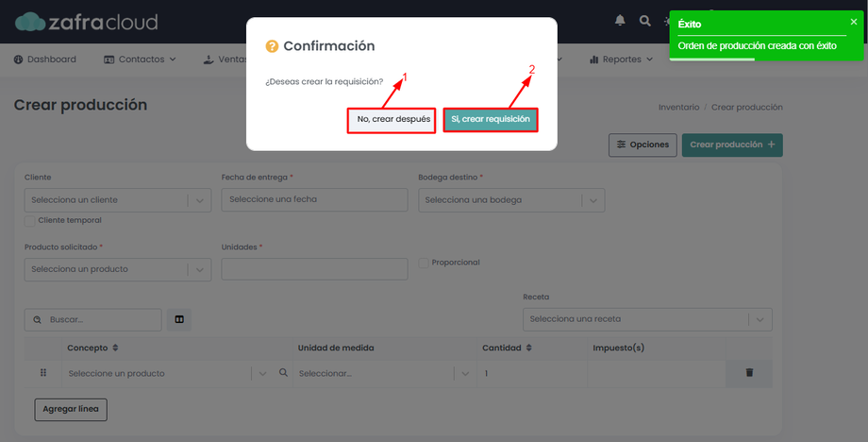Image resolution: width=868 pixels, height=442 pixels.
Task: Check the Cliente temporal checkbox
Action: [x=30, y=220]
